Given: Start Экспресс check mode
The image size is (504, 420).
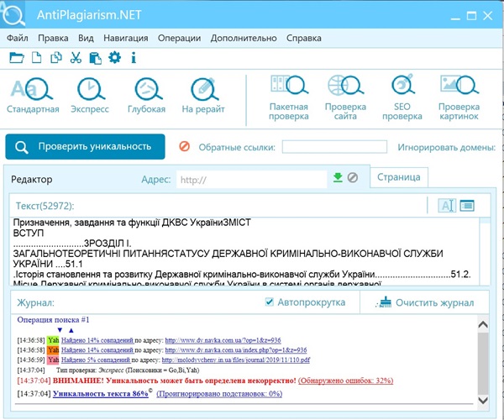Looking at the screenshot, I should pyautogui.click(x=90, y=95).
